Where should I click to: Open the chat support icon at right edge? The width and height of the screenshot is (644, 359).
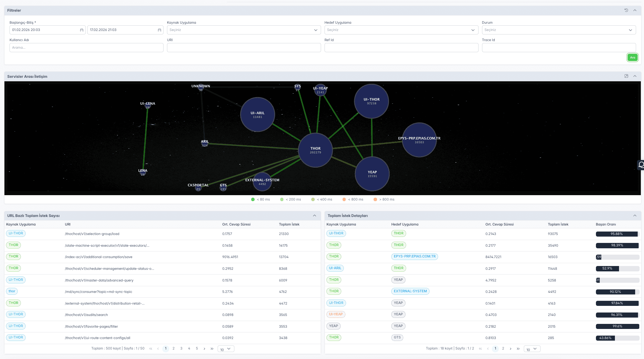[x=641, y=165]
